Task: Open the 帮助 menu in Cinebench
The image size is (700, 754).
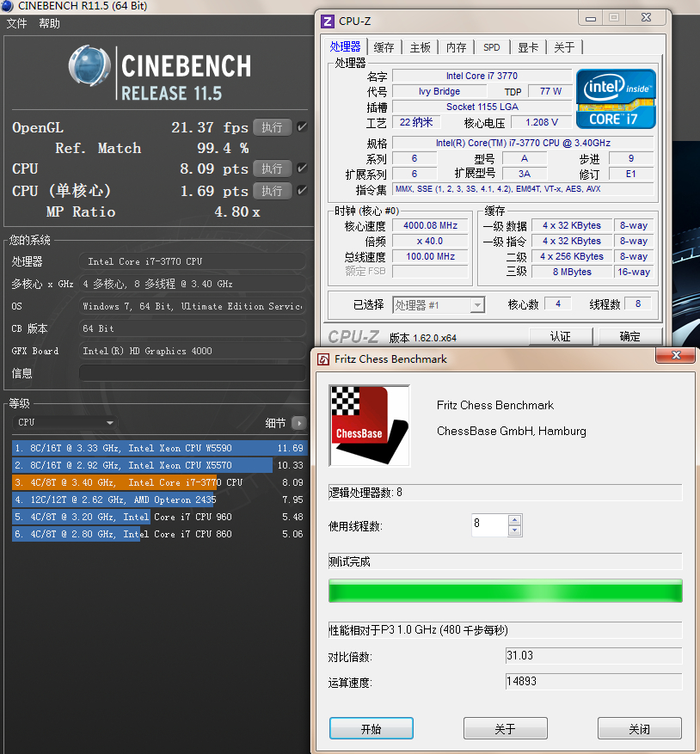Action: 49,23
